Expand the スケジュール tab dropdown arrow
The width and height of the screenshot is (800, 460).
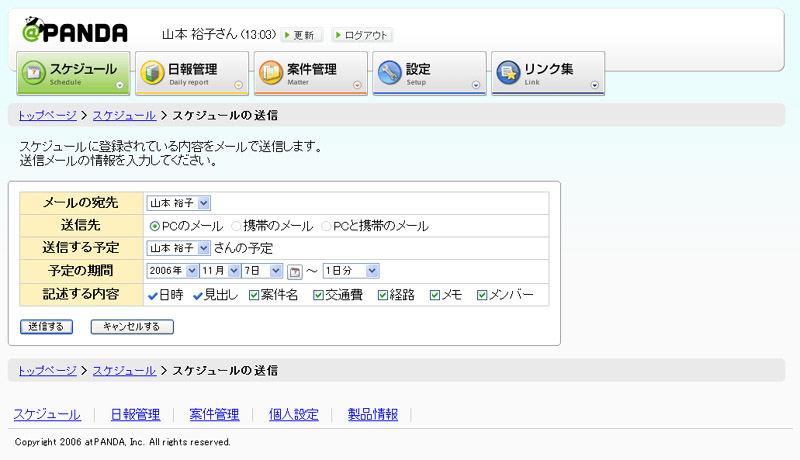coord(120,85)
